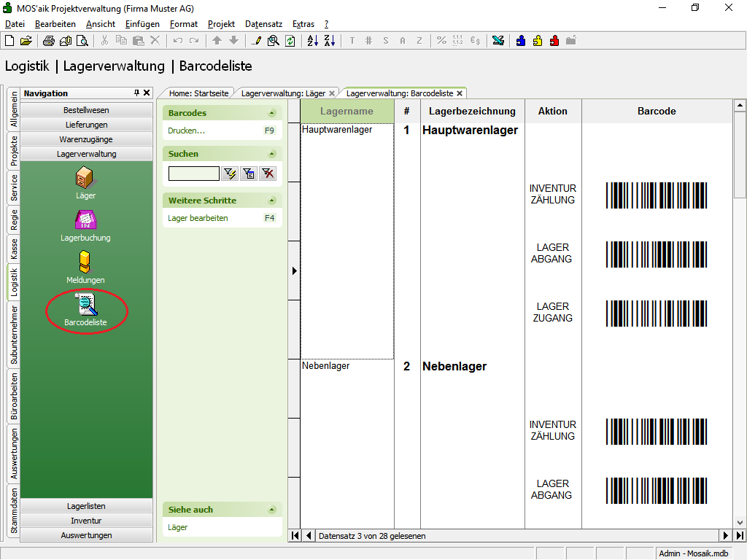Image resolution: width=747 pixels, height=560 pixels.
Task: Expand the Inventur navigation group
Action: click(x=86, y=521)
